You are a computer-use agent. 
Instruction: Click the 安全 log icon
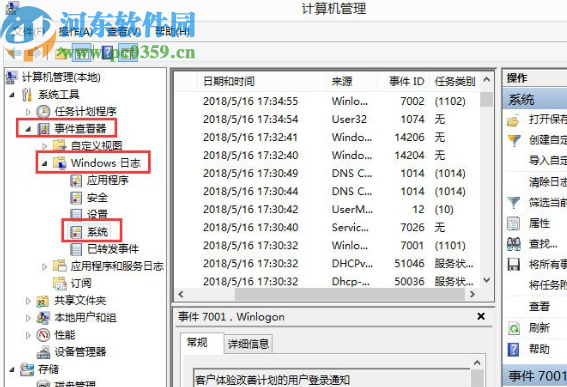pyautogui.click(x=76, y=197)
